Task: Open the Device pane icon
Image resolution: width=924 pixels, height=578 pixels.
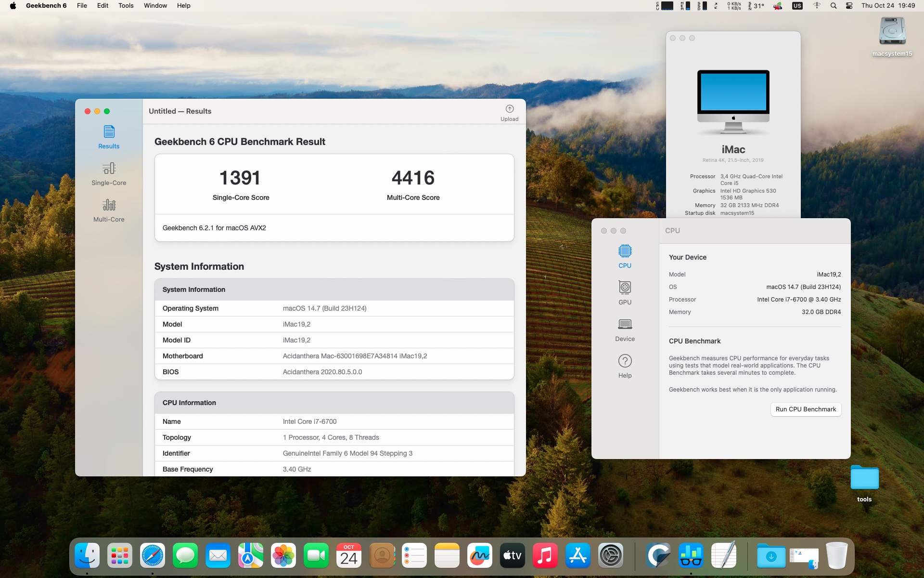Action: [x=625, y=329]
